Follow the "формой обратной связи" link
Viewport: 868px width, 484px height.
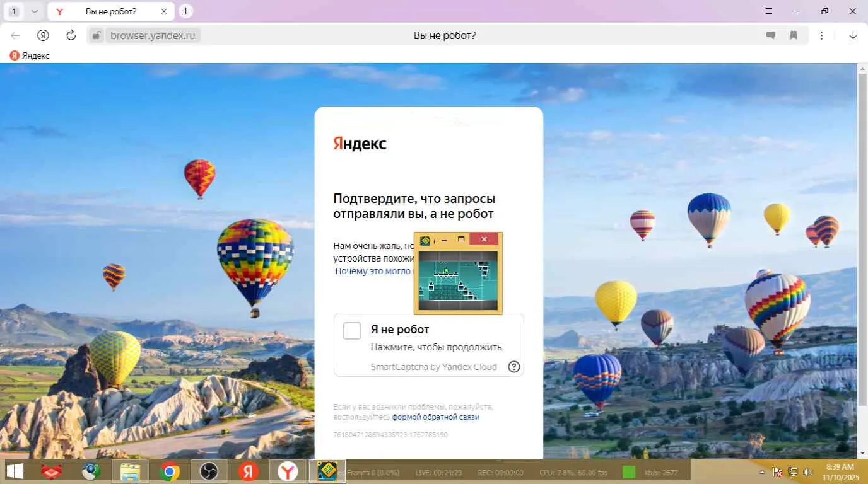pos(436,417)
